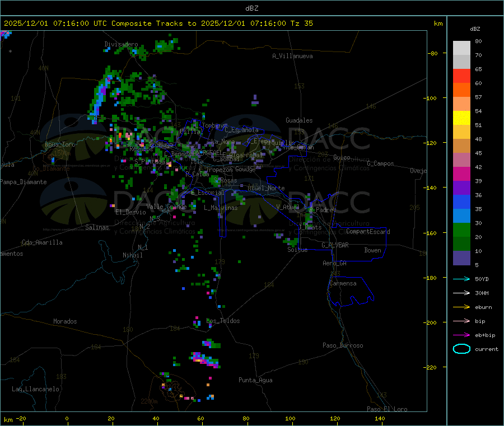Click the storm cell south of Los_Toldos

[206, 360]
